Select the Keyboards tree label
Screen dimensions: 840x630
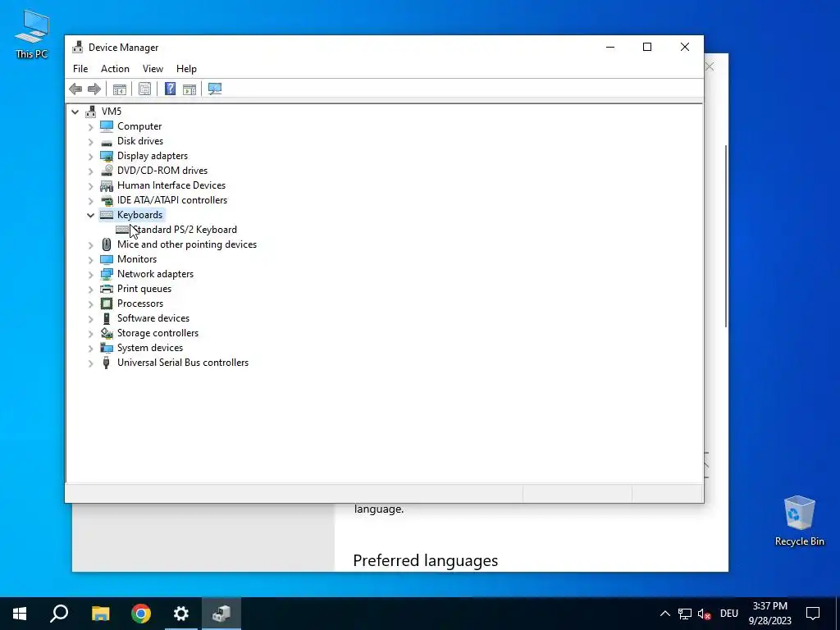[139, 215]
